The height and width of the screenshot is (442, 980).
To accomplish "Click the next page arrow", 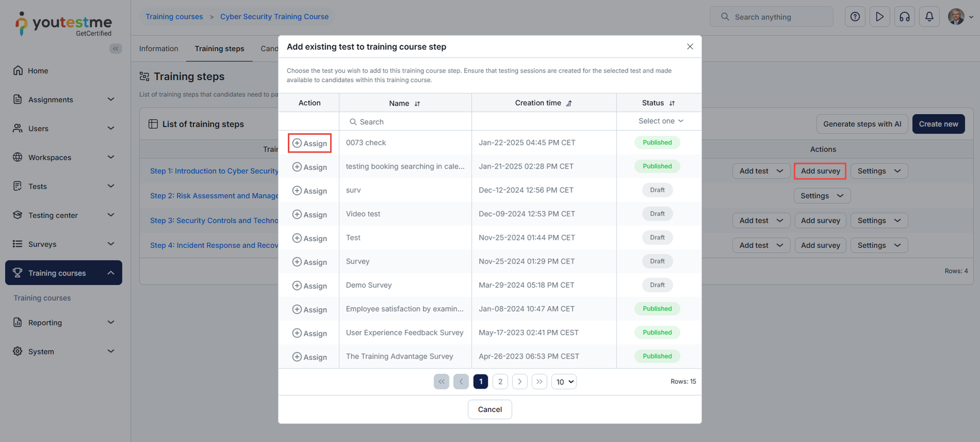I will (x=519, y=382).
